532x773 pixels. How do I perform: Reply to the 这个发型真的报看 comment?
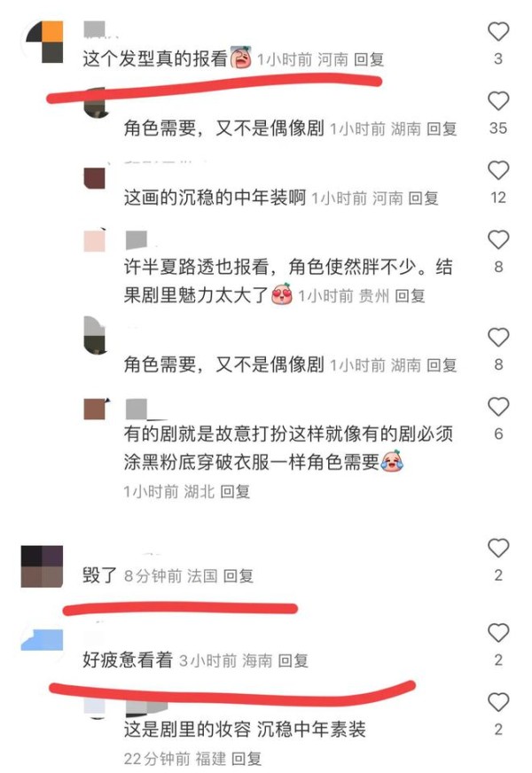click(x=369, y=59)
